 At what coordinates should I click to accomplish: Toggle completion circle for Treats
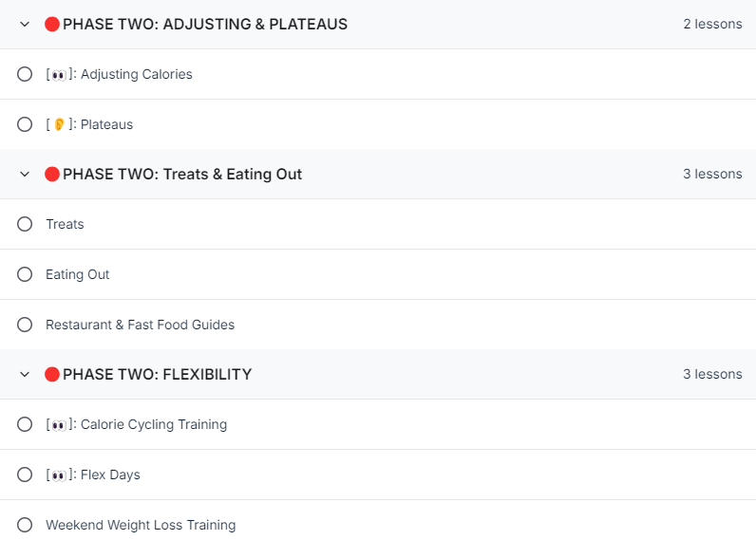click(25, 224)
